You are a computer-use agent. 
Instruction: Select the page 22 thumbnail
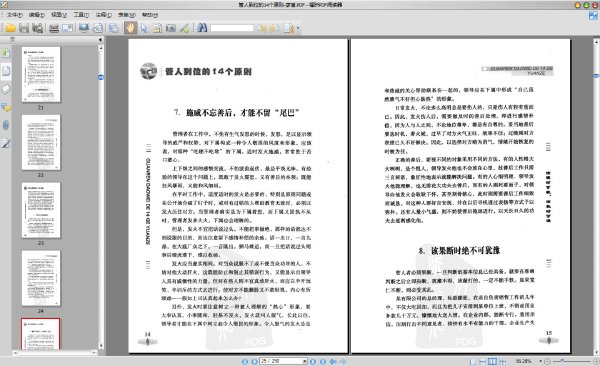41,142
